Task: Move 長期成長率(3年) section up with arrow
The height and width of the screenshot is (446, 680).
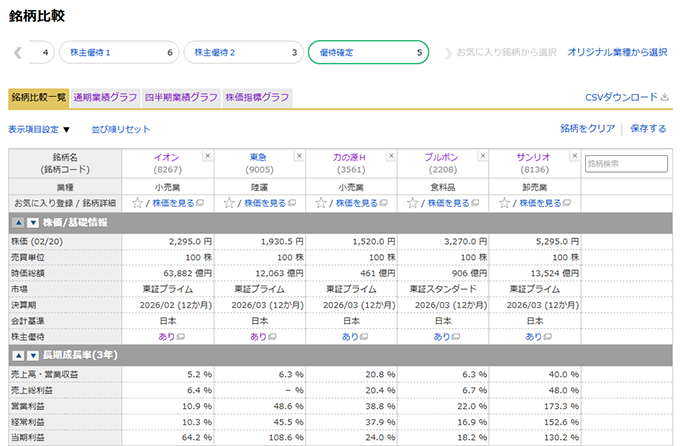Action: 18,356
